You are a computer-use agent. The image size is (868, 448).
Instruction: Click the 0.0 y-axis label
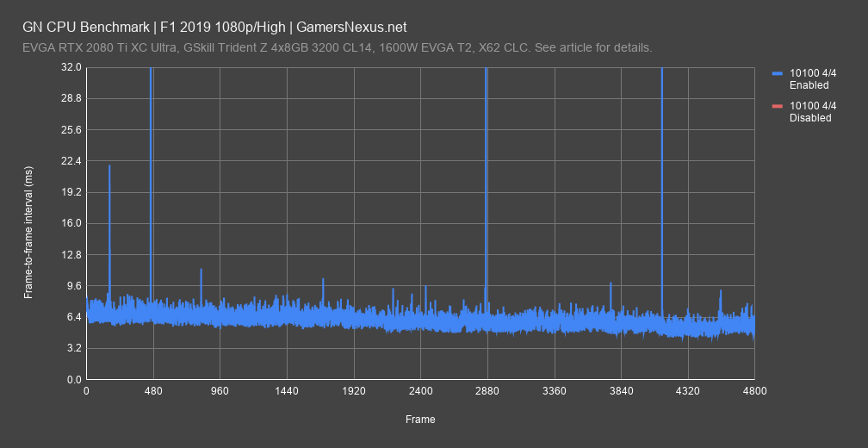tap(74, 380)
